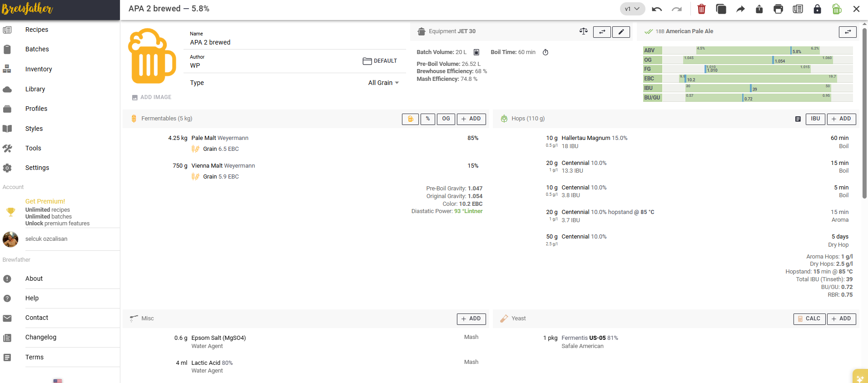Click the EBC color range bar
The height and width of the screenshot is (383, 868).
pyautogui.click(x=748, y=79)
